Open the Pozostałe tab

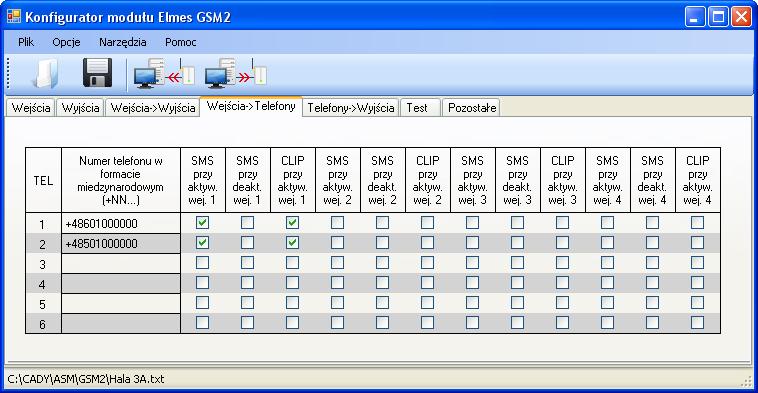click(471, 108)
